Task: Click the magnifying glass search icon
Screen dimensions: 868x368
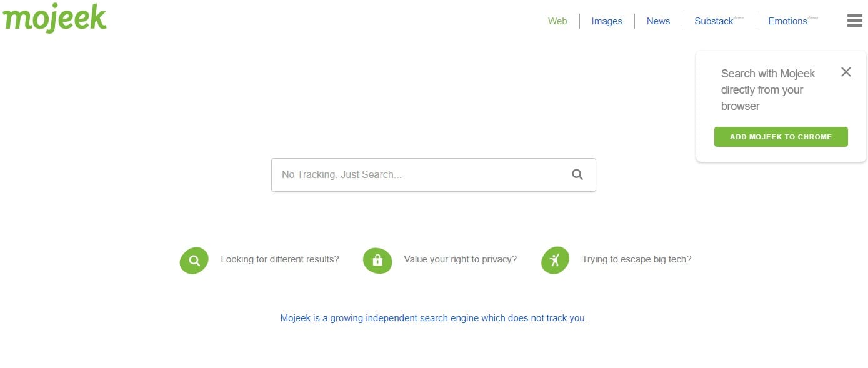Action: 576,174
